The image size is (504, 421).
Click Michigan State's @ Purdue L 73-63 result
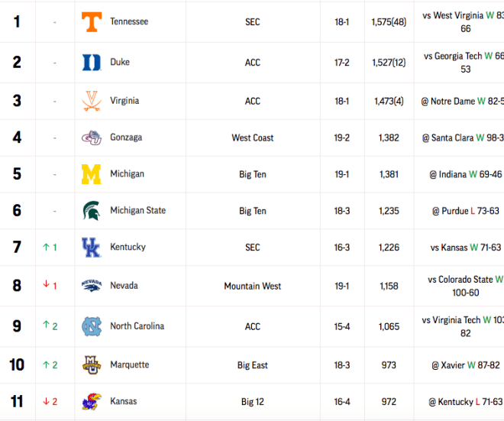465,211
